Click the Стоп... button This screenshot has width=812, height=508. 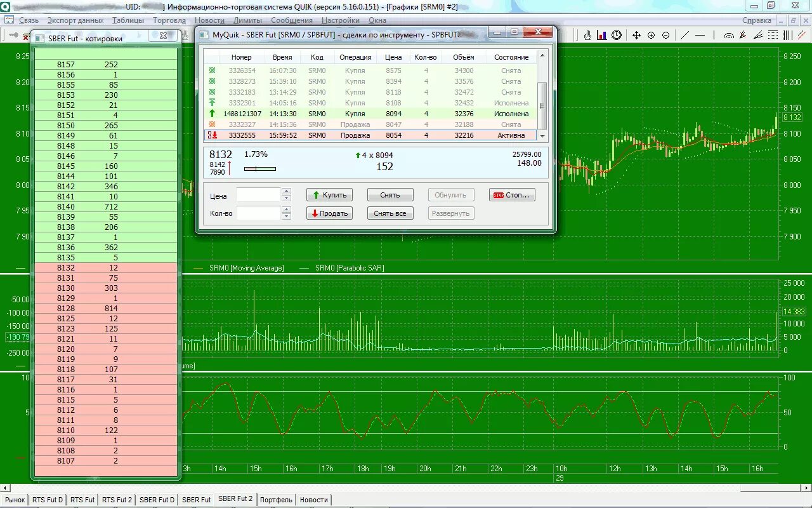point(512,195)
